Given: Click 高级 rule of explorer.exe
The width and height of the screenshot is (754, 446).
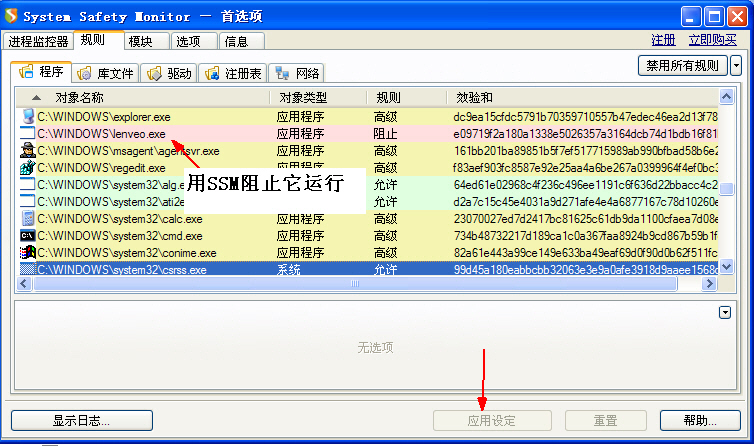Looking at the screenshot, I should click(x=386, y=117).
